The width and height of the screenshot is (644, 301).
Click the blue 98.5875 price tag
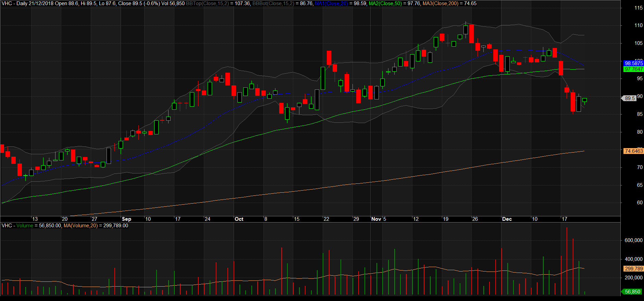click(633, 63)
